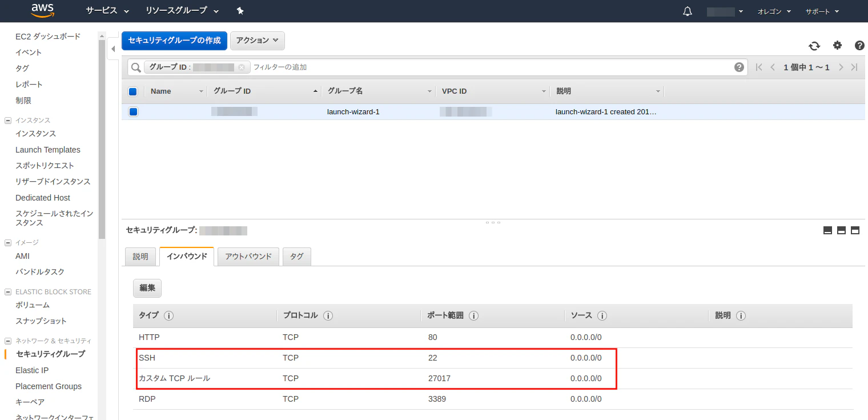Open filter help icon in search bar
The height and width of the screenshot is (420, 868).
(x=739, y=67)
